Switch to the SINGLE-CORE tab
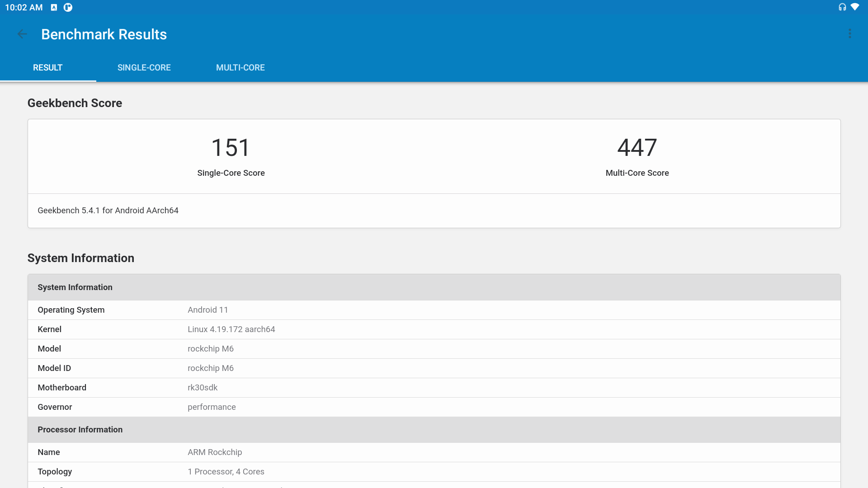The image size is (868, 488). (144, 68)
